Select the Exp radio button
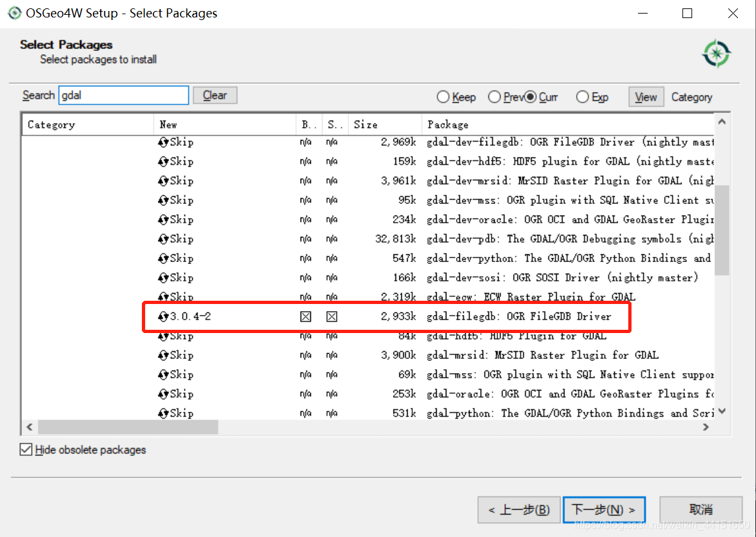The width and height of the screenshot is (756, 537). coord(582,97)
